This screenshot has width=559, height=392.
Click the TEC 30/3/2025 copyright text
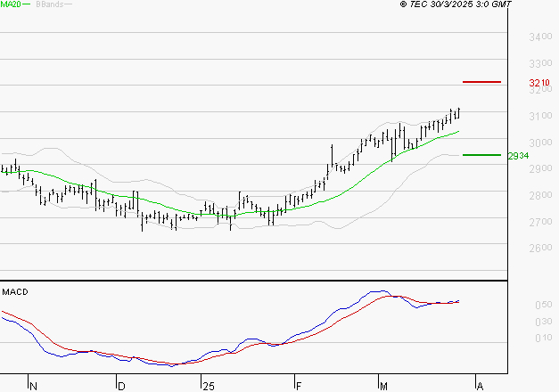pos(456,4)
